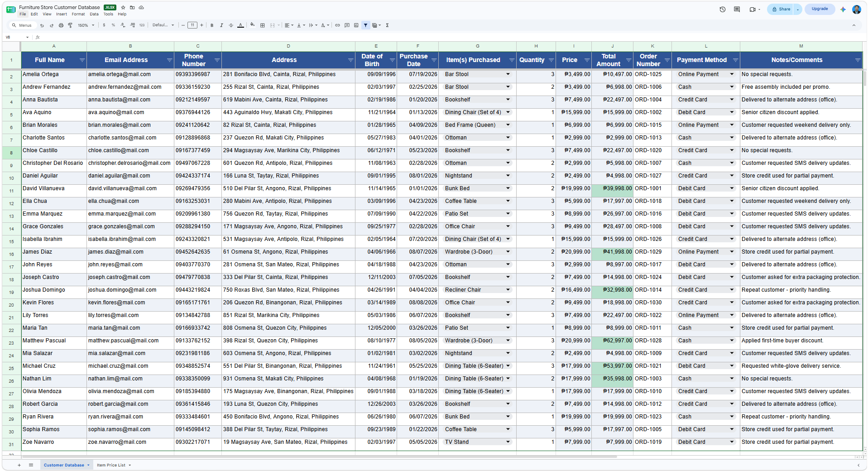Show all comments panel
The image size is (868, 471).
(737, 9)
